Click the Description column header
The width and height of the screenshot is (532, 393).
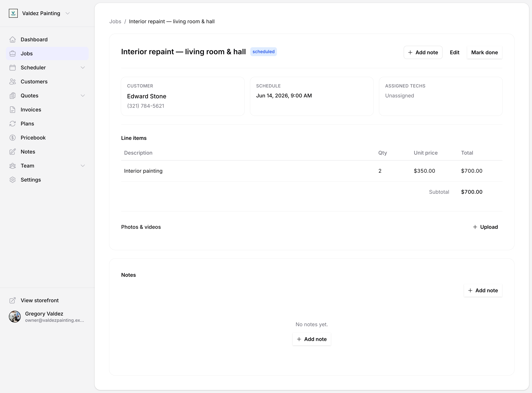pyautogui.click(x=138, y=153)
